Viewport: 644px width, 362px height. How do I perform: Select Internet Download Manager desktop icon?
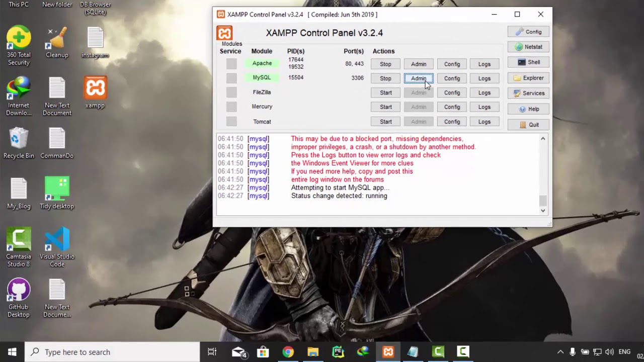[x=19, y=97]
